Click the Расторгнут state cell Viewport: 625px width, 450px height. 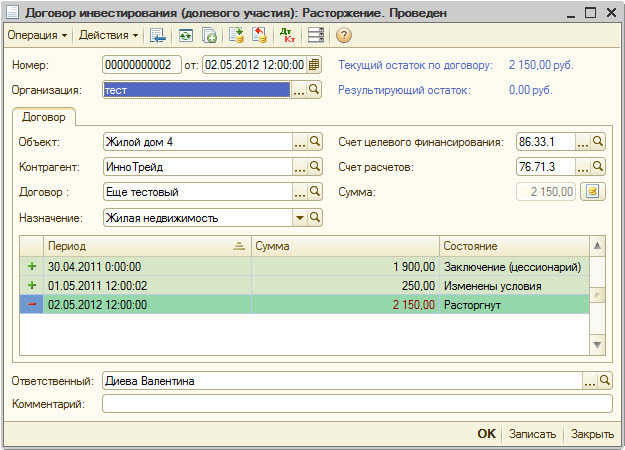(x=514, y=305)
